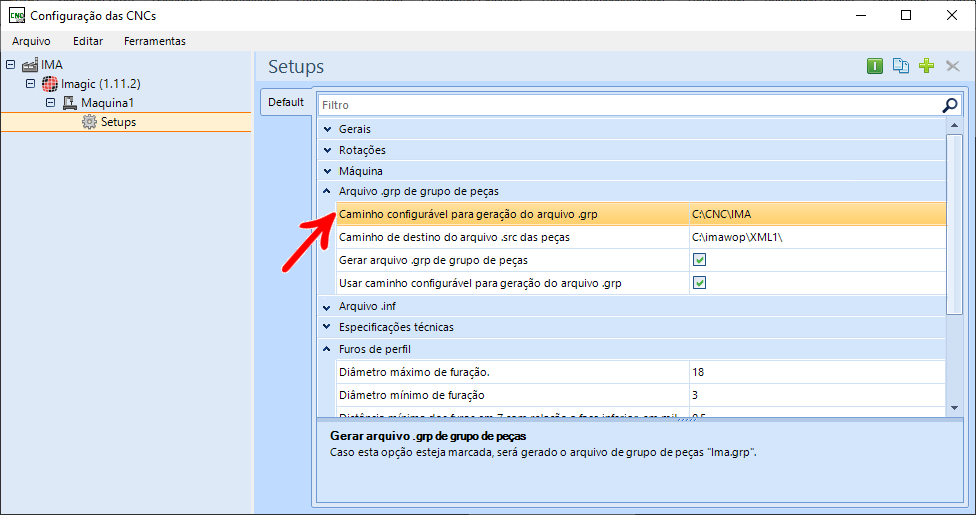Add a new setup with green plus icon

[927, 66]
